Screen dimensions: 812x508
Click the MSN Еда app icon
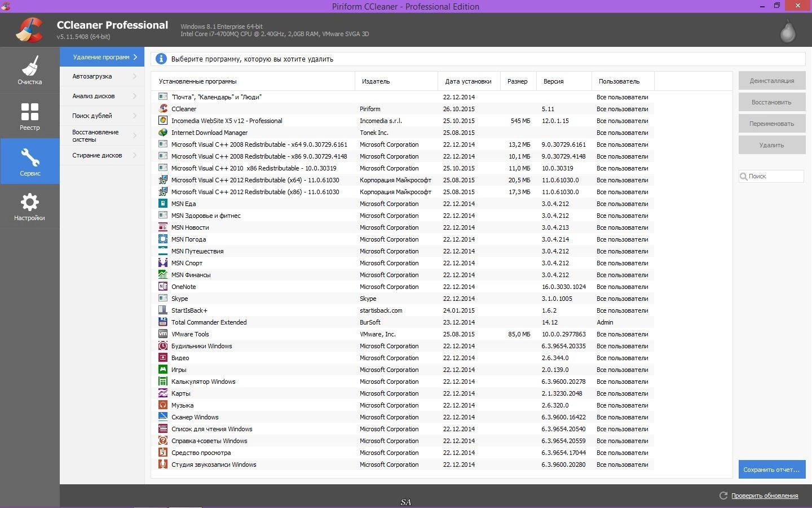(x=163, y=203)
